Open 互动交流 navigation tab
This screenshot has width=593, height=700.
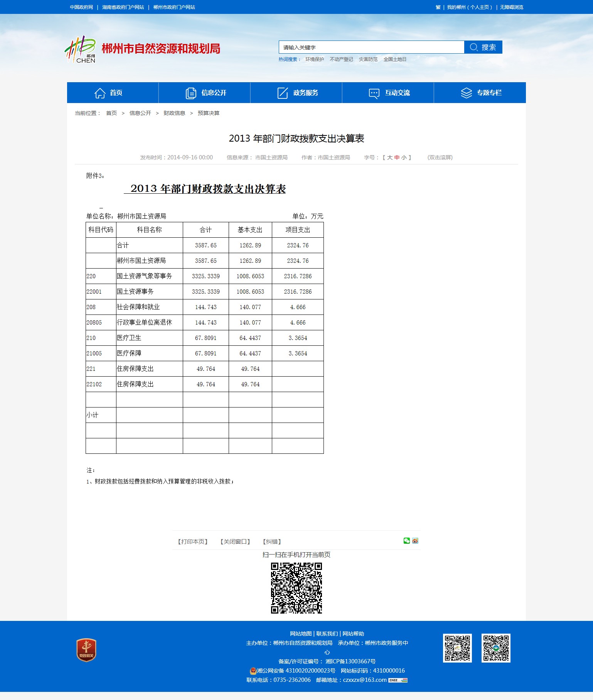(388, 93)
